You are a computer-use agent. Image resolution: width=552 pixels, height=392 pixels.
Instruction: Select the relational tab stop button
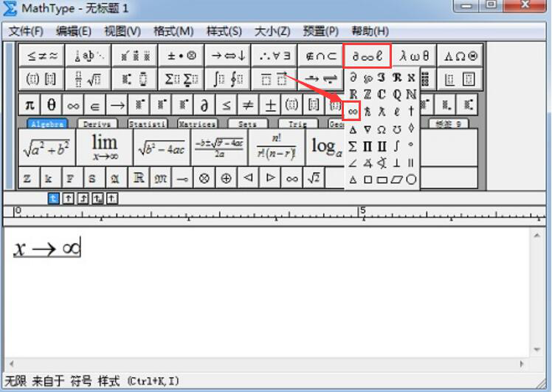[x=97, y=199]
